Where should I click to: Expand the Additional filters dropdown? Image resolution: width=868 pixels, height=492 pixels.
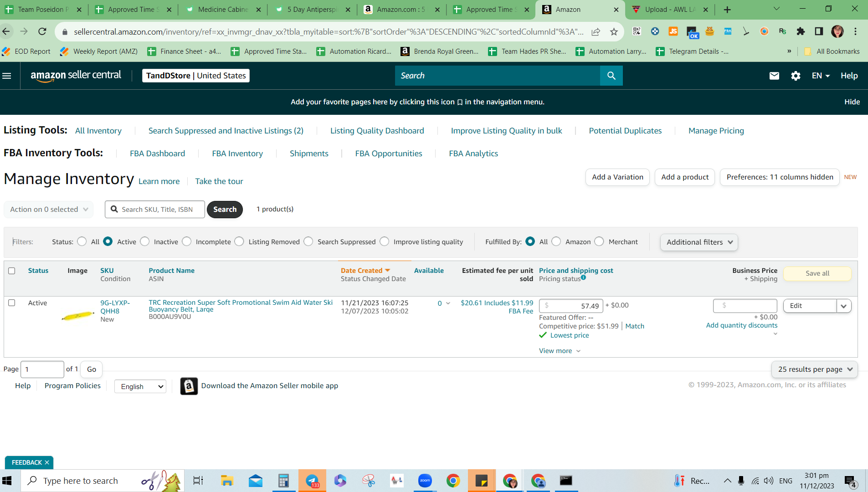pyautogui.click(x=699, y=242)
